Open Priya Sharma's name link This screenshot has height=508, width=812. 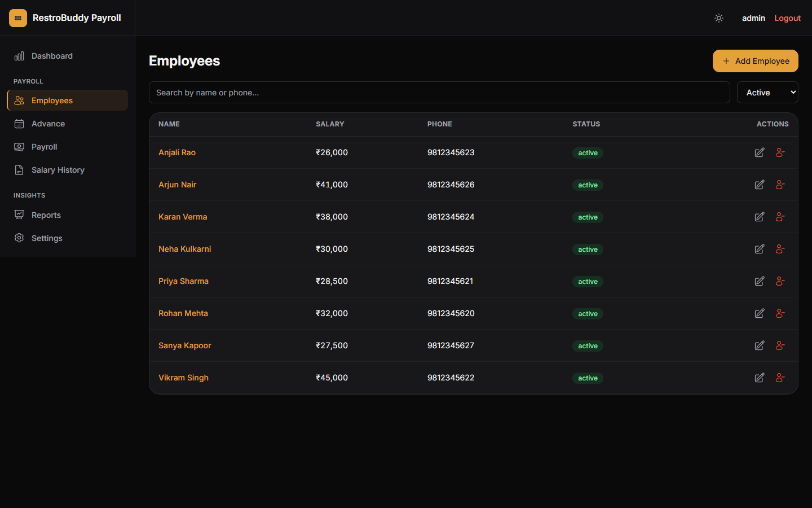coord(183,281)
